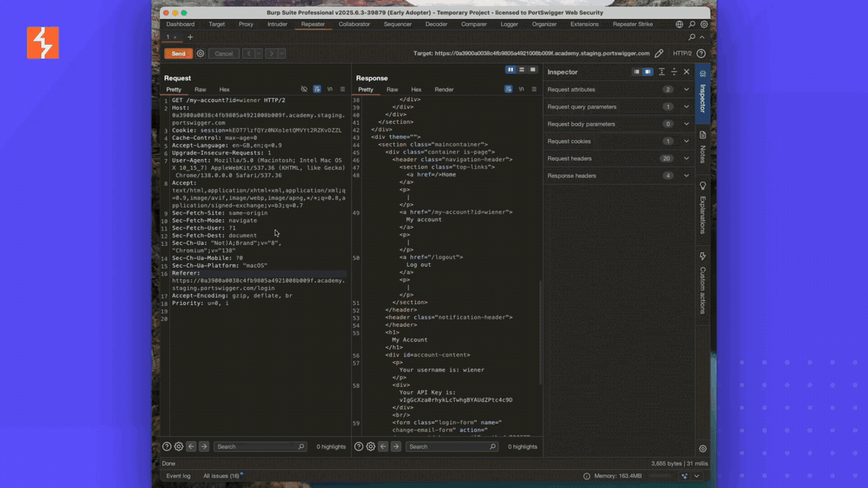Collapse all Inspector sections icon
This screenshot has height=488, width=868.
point(673,72)
